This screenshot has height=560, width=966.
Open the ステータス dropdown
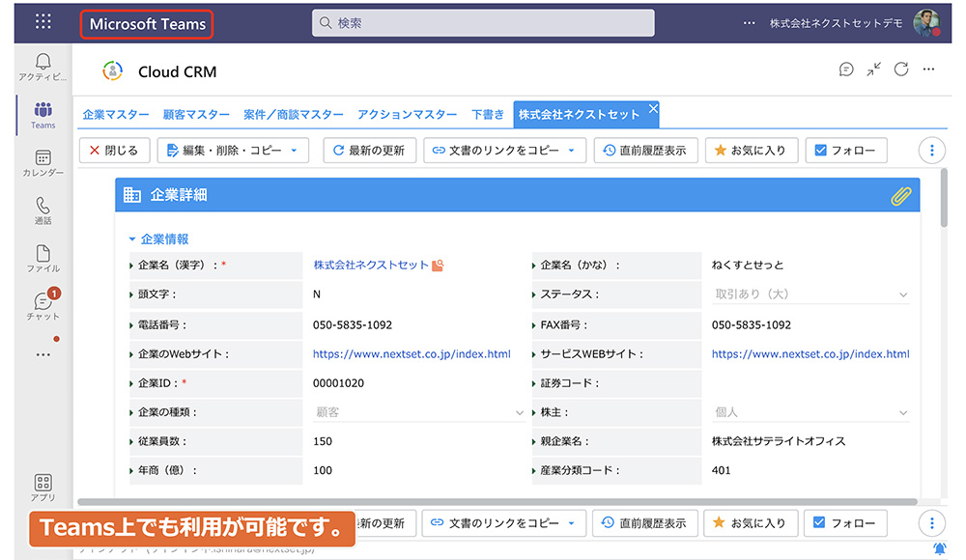(810, 294)
